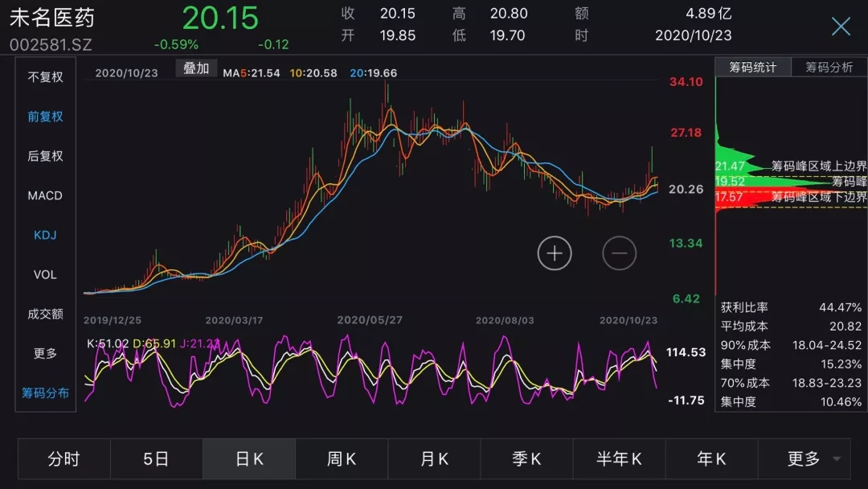Viewport: 868px width, 489px height.
Task: Show the 成交额 turnover indicator
Action: pos(45,314)
